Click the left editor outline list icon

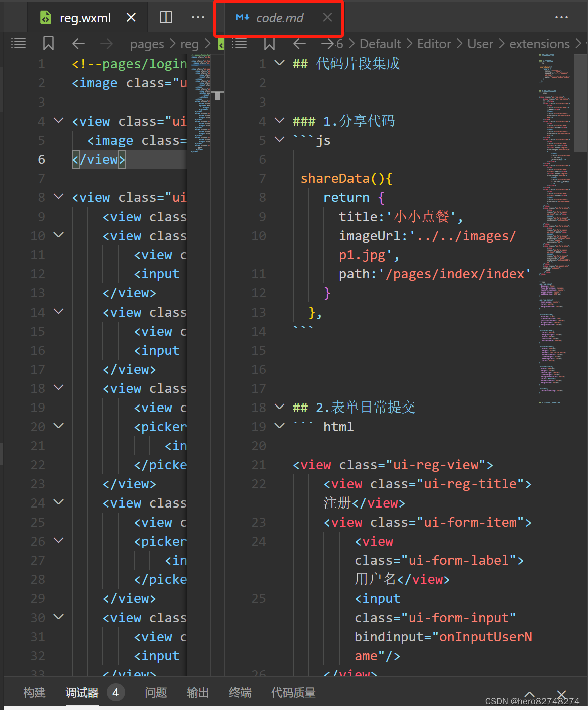tap(19, 44)
